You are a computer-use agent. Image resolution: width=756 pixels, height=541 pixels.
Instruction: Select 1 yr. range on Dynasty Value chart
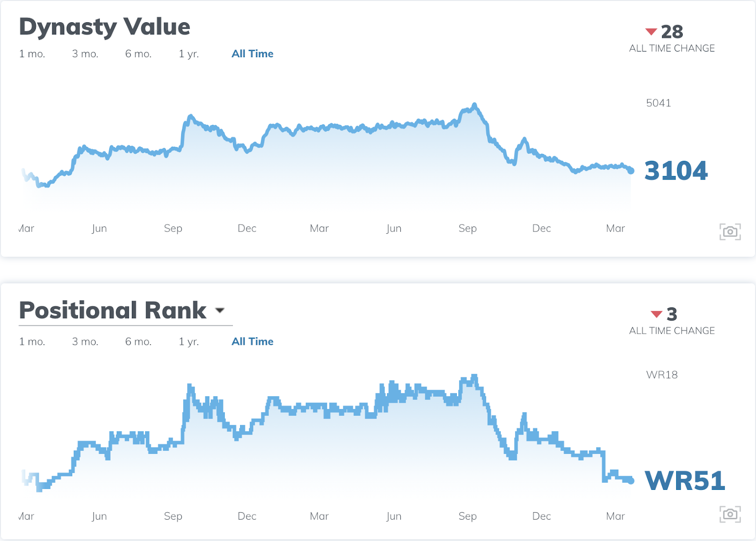189,54
